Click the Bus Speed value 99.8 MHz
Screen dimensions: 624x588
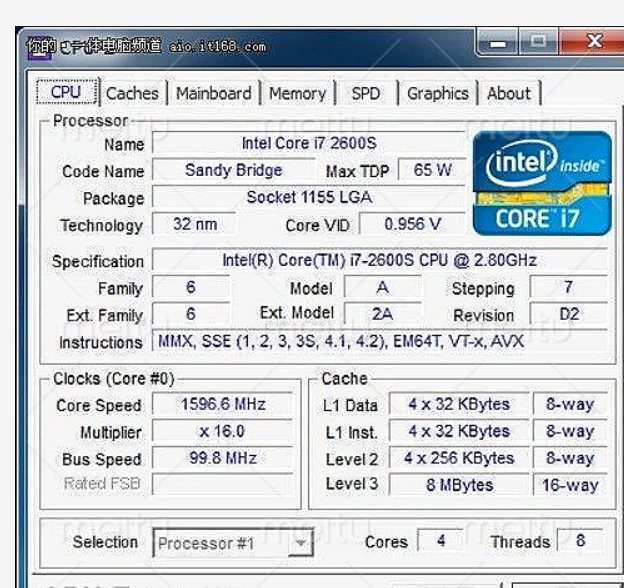pos(222,458)
